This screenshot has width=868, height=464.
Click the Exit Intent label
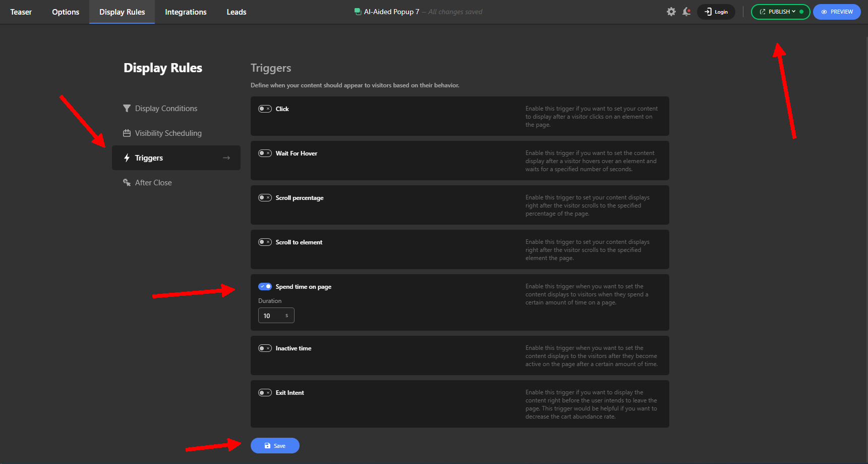(x=290, y=393)
